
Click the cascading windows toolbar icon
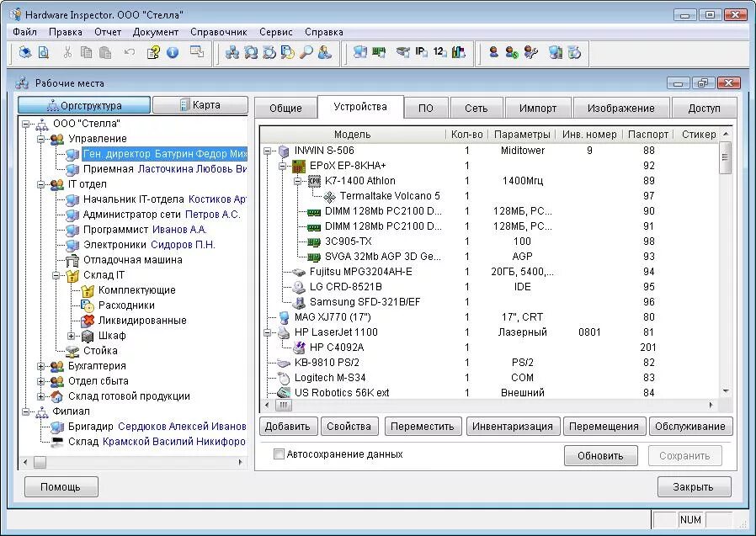click(x=197, y=51)
